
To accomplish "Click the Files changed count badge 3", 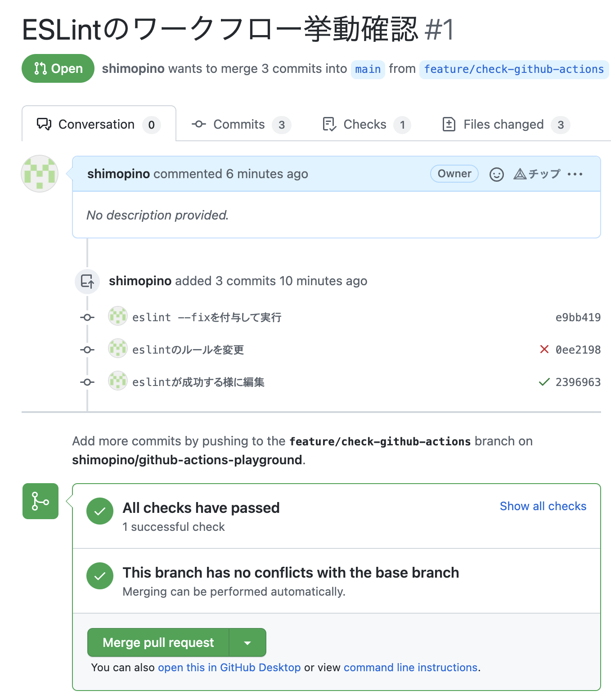I will [561, 125].
